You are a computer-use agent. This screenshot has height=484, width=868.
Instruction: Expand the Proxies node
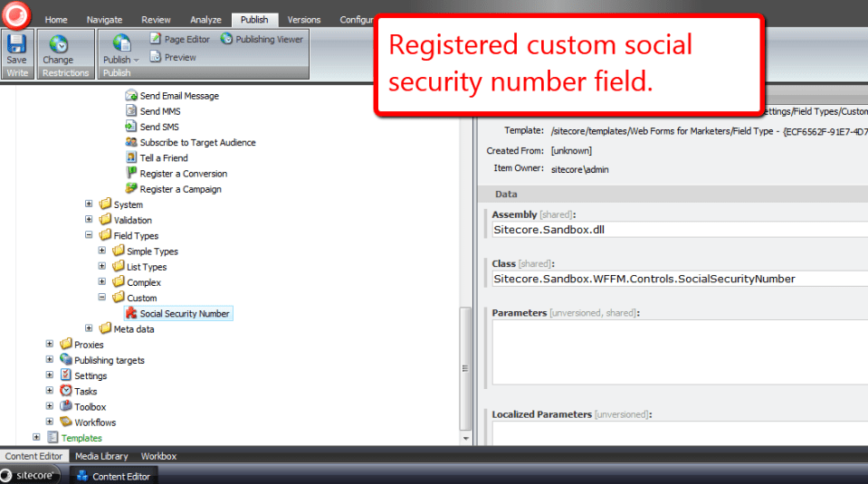[x=49, y=344]
